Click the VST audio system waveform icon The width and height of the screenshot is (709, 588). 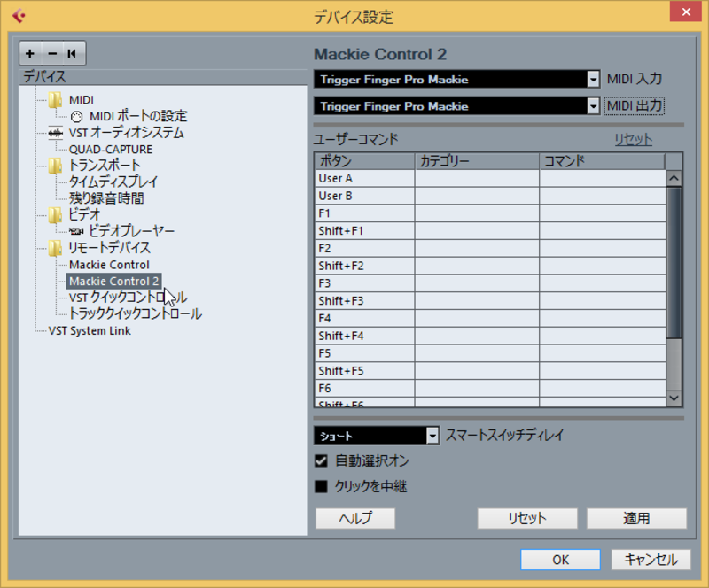click(x=56, y=133)
